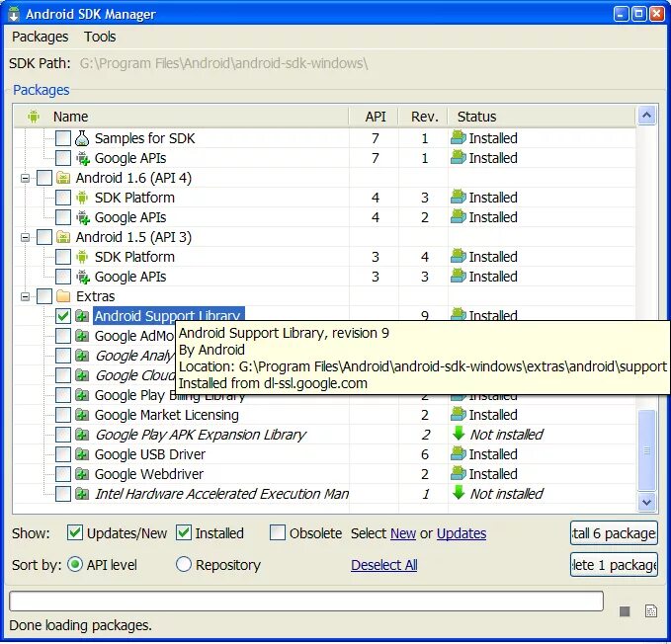The image size is (671, 644).
Task: Collapse the Android 1.6 (API 4) tree node
Action: (26, 179)
